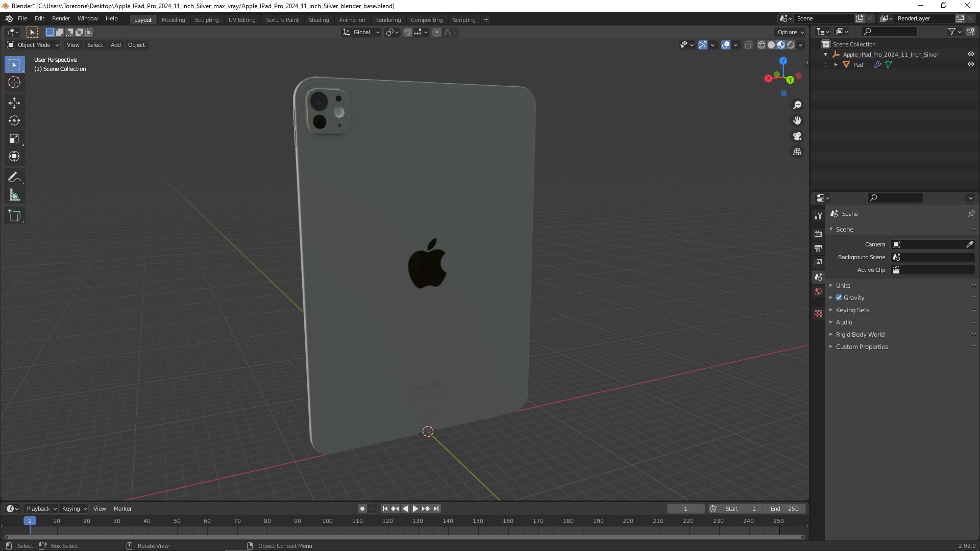Select the Rotate tool
This screenshot has height=551, width=980.
click(14, 121)
